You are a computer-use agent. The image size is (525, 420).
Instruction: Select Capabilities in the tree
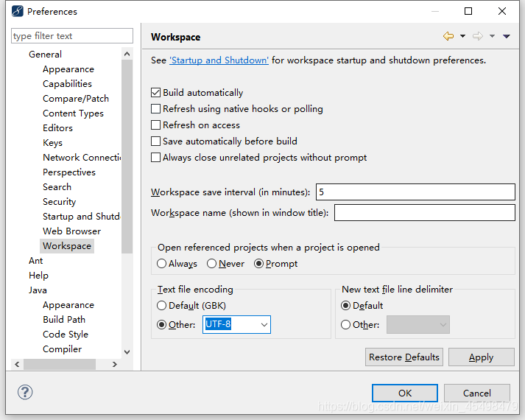click(67, 84)
